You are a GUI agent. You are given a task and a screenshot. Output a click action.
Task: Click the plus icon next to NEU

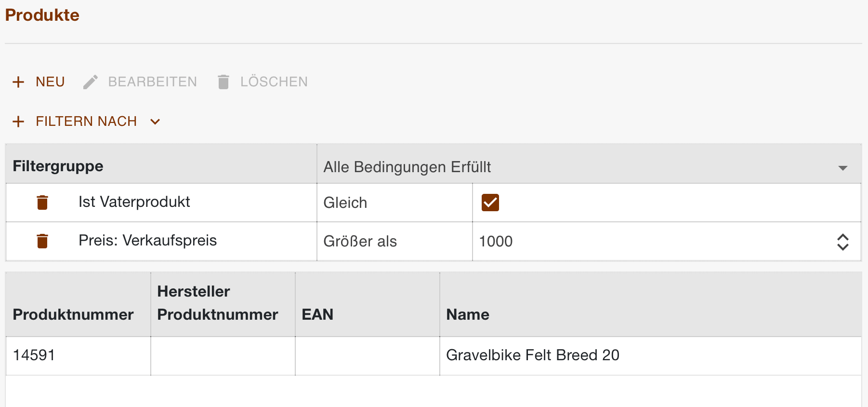(x=18, y=82)
